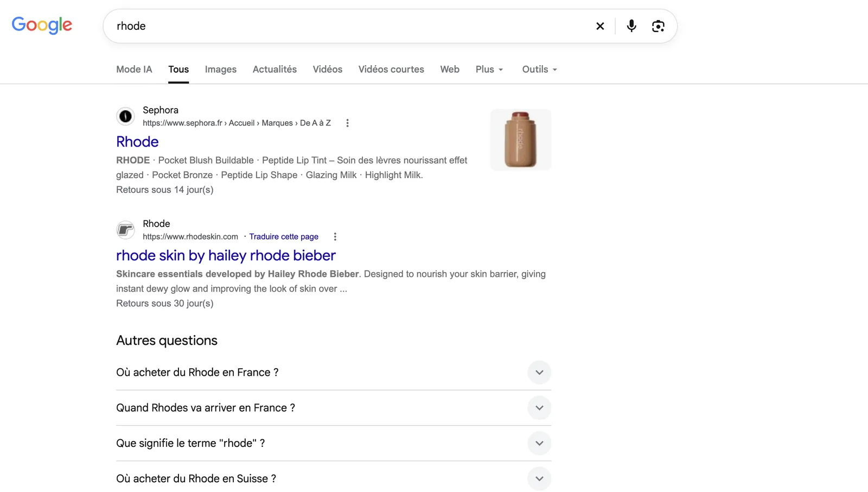
Task: Open rhode skin by hailey rhode bieber link
Action: pyautogui.click(x=226, y=255)
